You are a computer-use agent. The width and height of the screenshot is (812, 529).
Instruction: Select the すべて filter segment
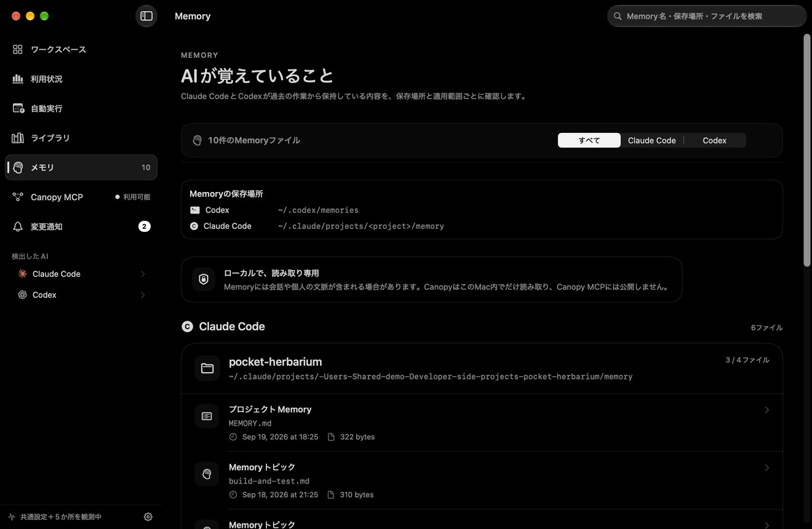[589, 140]
